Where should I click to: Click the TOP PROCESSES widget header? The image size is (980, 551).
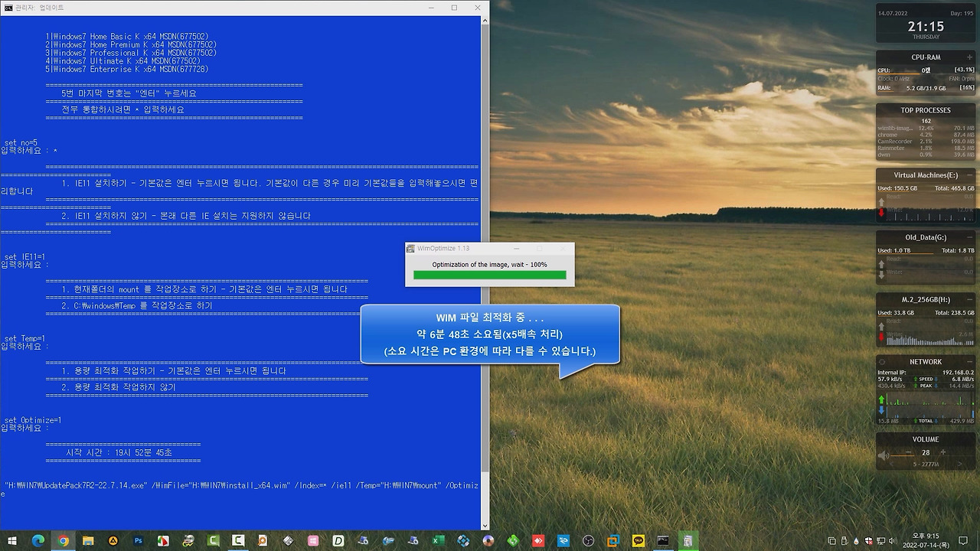[x=926, y=110]
